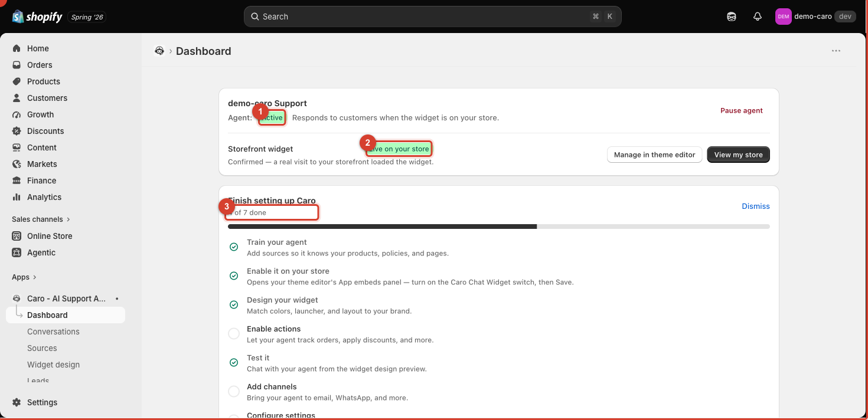Click the setup progress bar
This screenshot has height=420, width=868.
[499, 226]
